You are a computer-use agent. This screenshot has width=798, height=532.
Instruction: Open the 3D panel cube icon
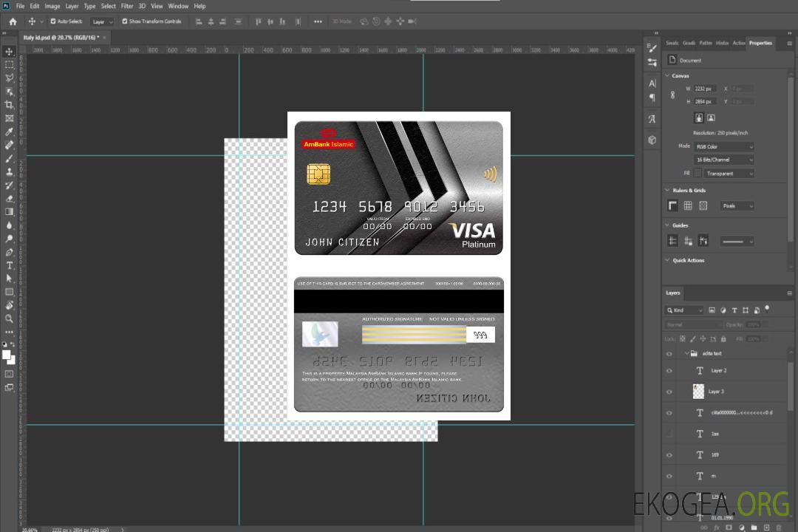click(652, 140)
